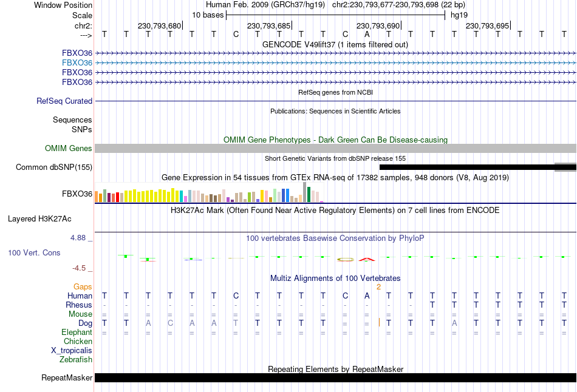This screenshot has height=392, width=577.
Task: Click the Elephant alignment row label
Action: 77,333
